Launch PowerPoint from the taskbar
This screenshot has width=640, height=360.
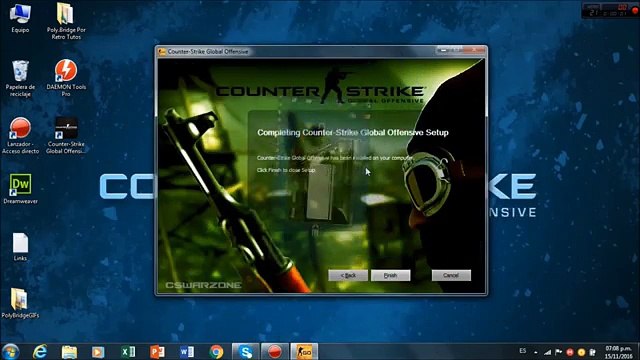click(x=157, y=351)
